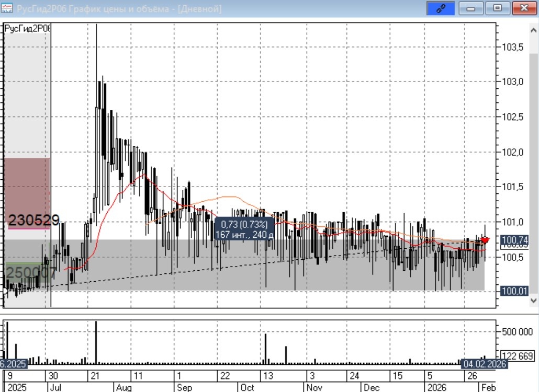
Task: Select the РусГид2Р06 chart legend label
Action: click(27, 28)
